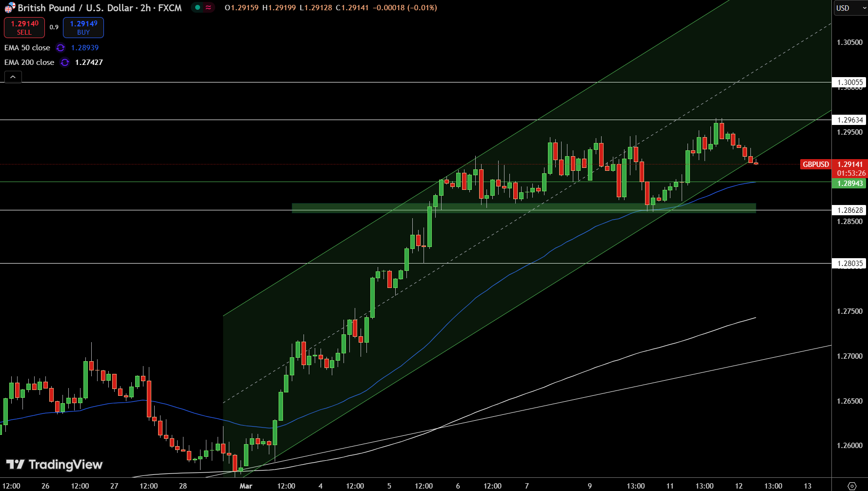Click the 1.26500 price axis tick
Viewport: 868px width, 491px height.
click(x=849, y=401)
